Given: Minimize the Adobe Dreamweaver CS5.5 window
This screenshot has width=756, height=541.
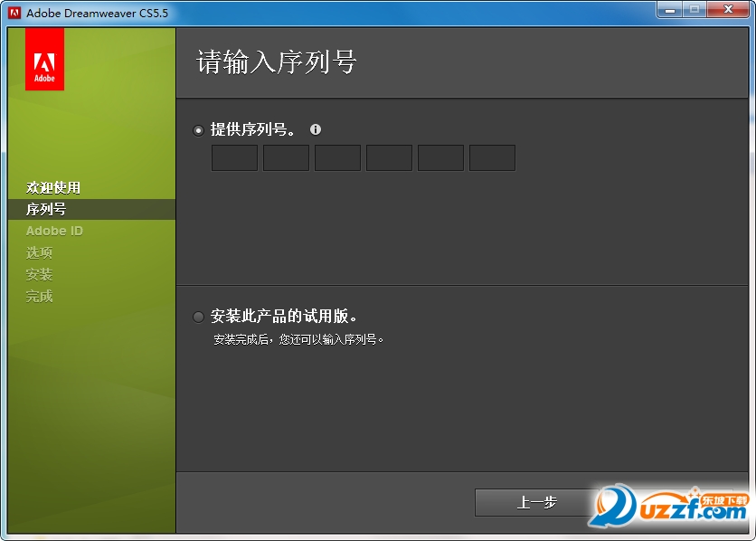Looking at the screenshot, I should point(670,10).
